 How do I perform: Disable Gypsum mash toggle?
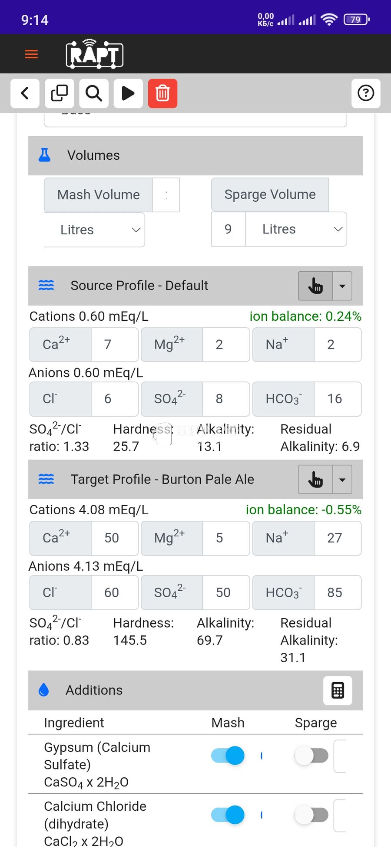228,756
